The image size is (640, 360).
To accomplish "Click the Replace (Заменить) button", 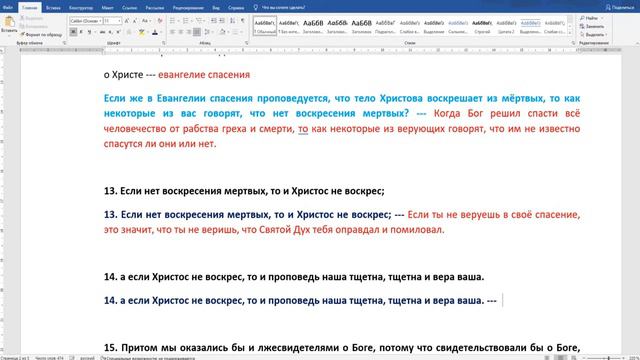I will pos(592,27).
